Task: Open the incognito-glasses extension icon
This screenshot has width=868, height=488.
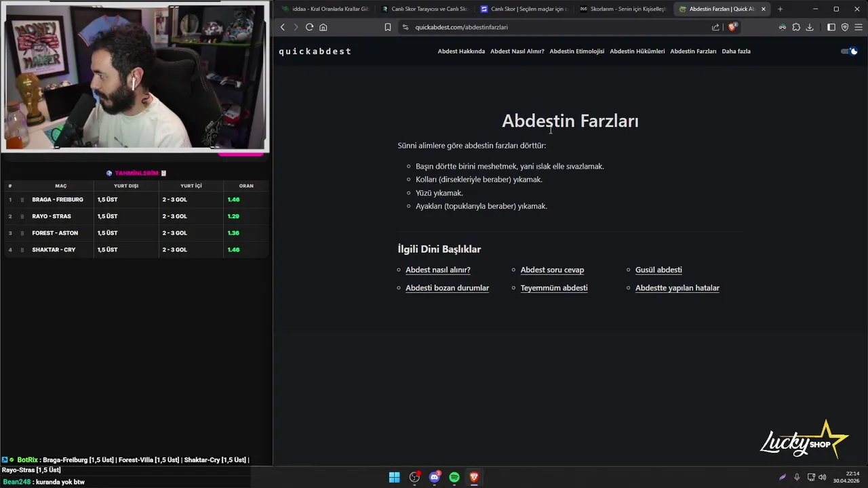Action: pyautogui.click(x=783, y=27)
